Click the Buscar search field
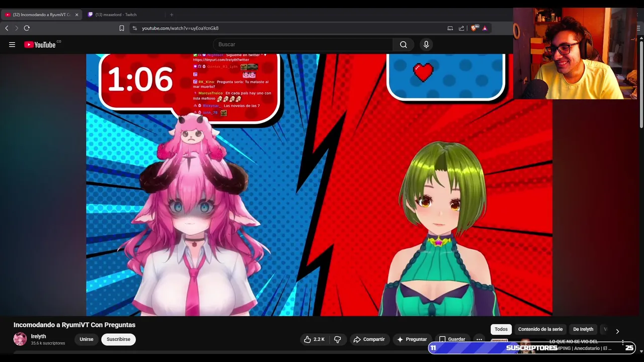 (x=303, y=45)
